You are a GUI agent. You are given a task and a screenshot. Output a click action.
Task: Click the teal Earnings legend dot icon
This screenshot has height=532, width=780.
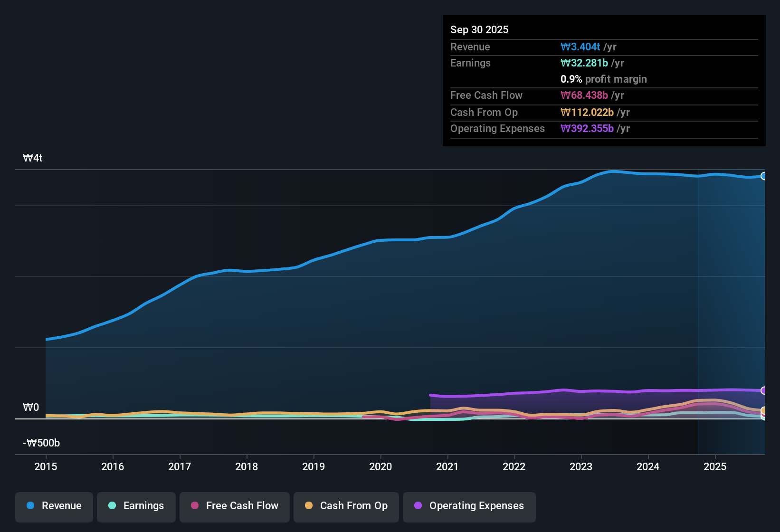[112, 506]
